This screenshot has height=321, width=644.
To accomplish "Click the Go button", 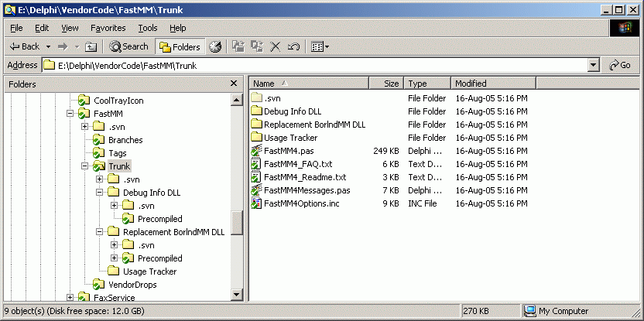I will 620,65.
